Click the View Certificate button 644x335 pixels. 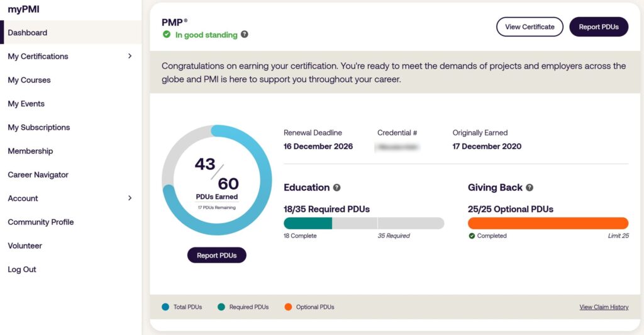click(530, 27)
